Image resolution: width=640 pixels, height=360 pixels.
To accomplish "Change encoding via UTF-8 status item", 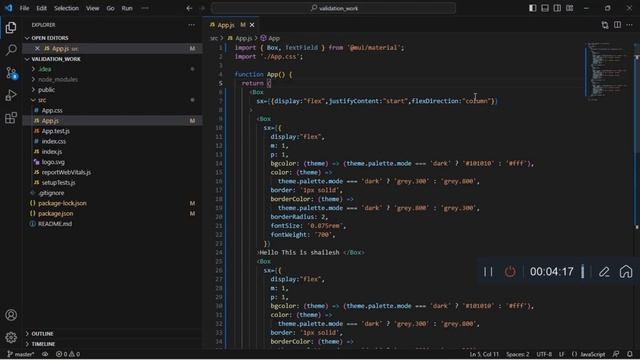I will (544, 354).
